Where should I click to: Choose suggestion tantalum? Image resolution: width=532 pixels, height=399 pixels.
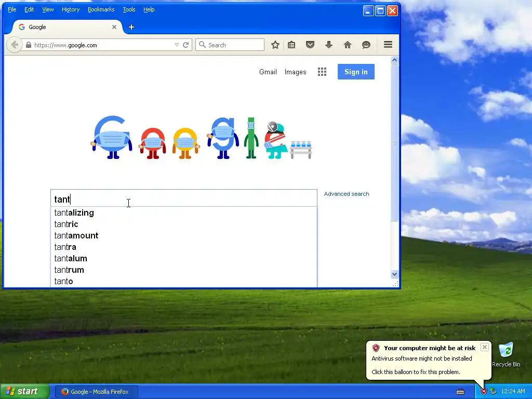pyautogui.click(x=184, y=259)
